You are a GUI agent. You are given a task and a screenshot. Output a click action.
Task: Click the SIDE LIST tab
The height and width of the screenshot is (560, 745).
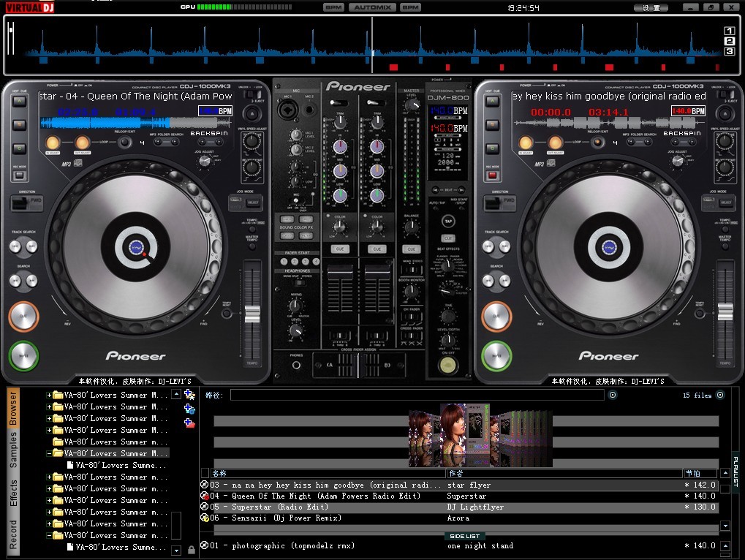coord(464,536)
